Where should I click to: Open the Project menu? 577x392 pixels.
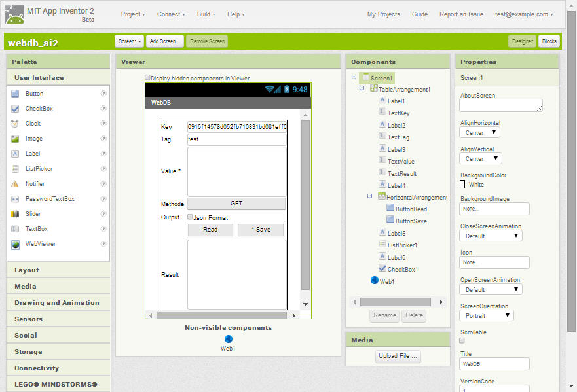(133, 14)
